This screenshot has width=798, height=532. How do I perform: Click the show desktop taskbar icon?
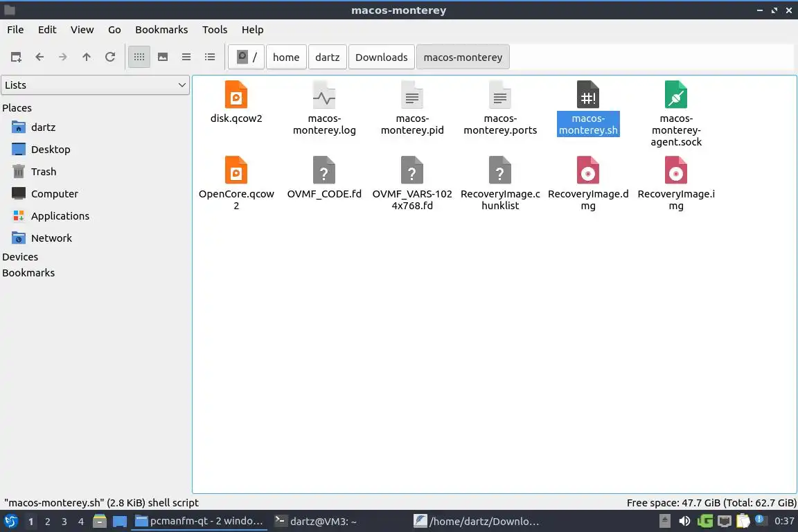click(x=120, y=522)
